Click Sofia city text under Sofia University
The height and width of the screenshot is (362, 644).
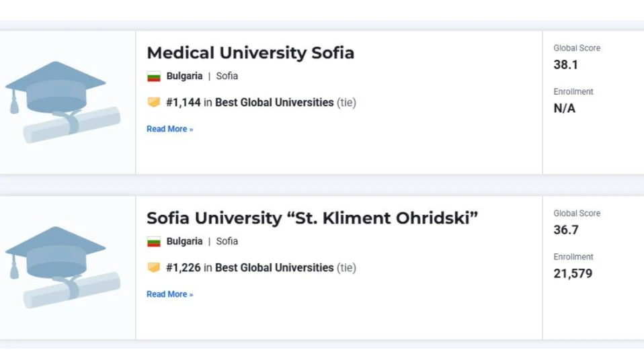(227, 242)
